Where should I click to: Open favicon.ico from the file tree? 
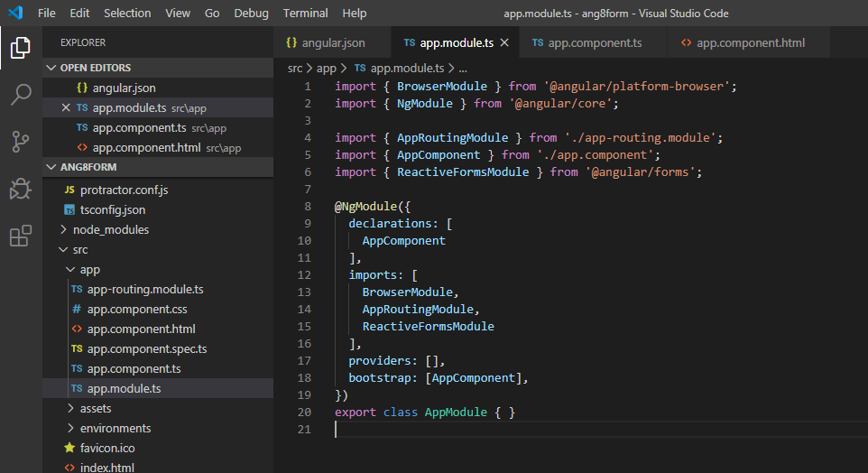(106, 448)
